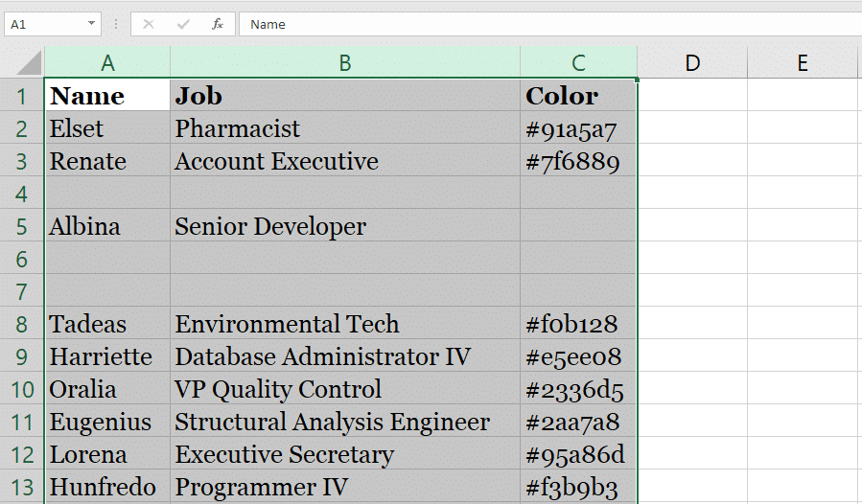Select row 10 header

click(22, 389)
